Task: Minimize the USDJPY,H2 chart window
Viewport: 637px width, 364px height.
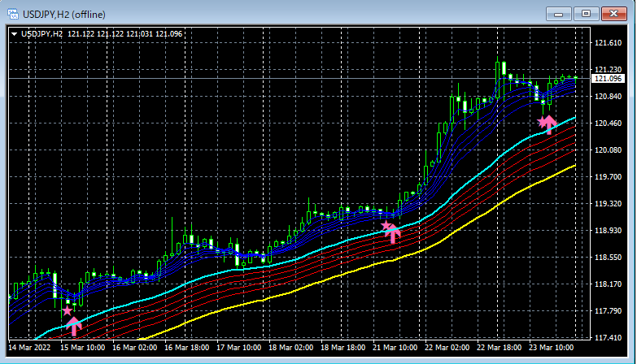Action: (559, 14)
